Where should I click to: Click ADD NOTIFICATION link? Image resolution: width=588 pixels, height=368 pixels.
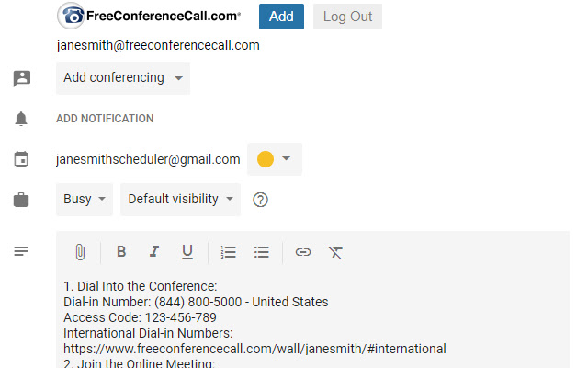[105, 119]
